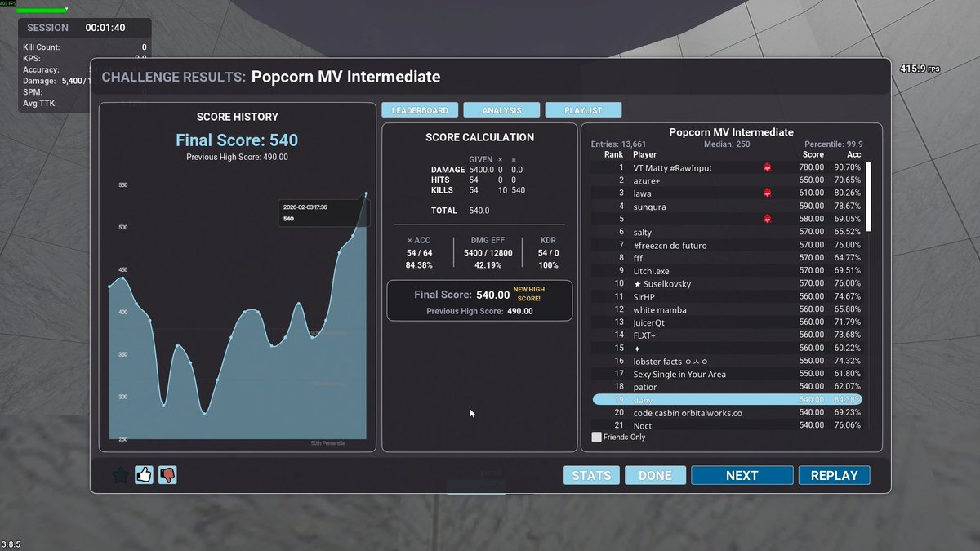The height and width of the screenshot is (551, 980).
Task: Click Percentile: 99.9 text
Action: [834, 144]
